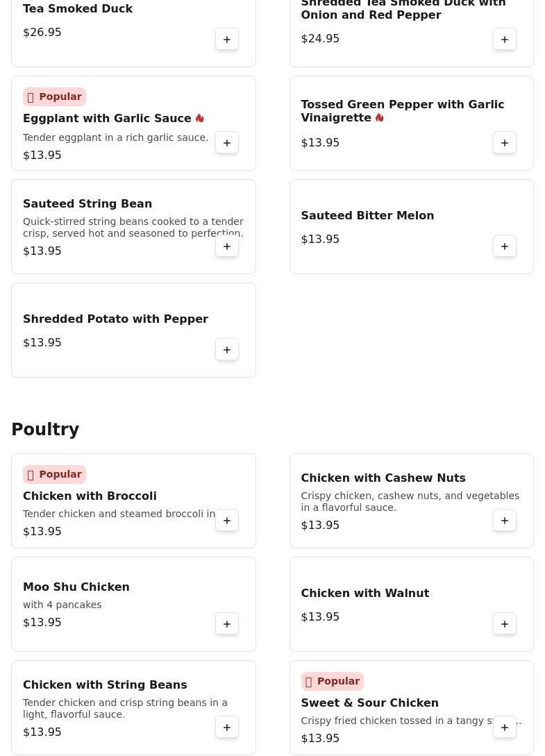Screen dimensions: 545x756
Task: Open Sauteed Bitter Melon item details
Action: pyautogui.click(x=367, y=215)
